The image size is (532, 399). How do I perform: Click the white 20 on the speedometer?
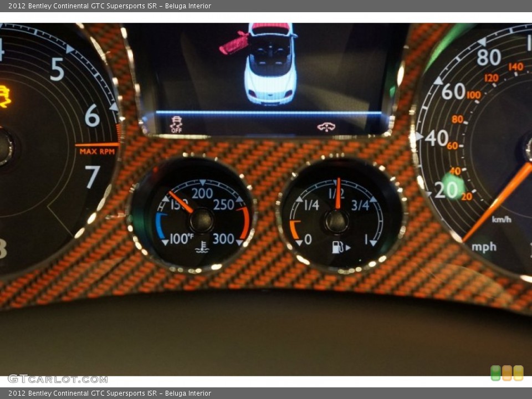click(446, 190)
